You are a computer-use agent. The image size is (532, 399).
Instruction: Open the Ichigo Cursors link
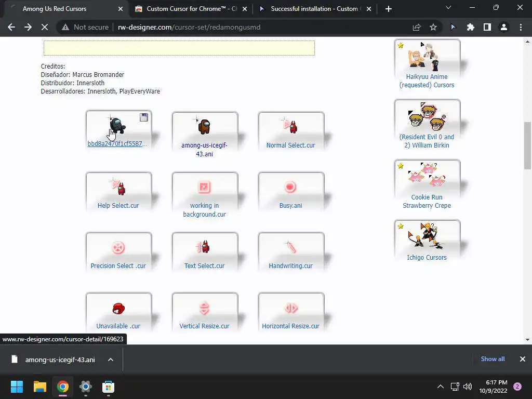[427, 258]
